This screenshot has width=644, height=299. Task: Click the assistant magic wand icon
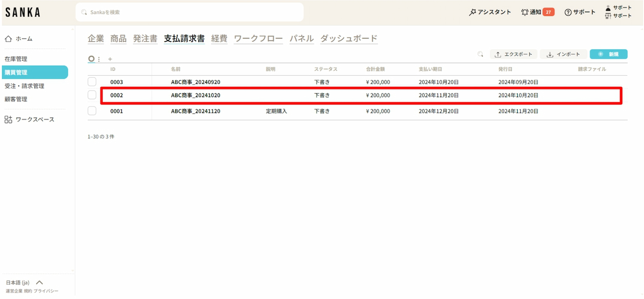(x=473, y=12)
